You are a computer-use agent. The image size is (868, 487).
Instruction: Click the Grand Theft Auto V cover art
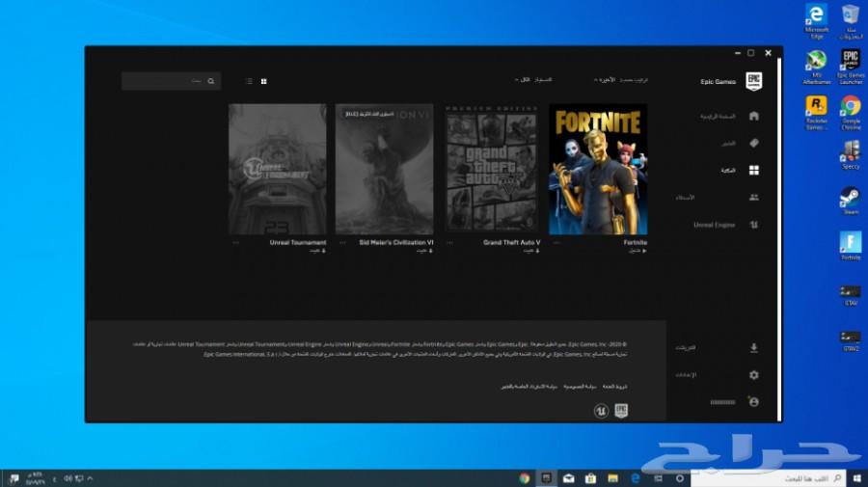pyautogui.click(x=492, y=170)
